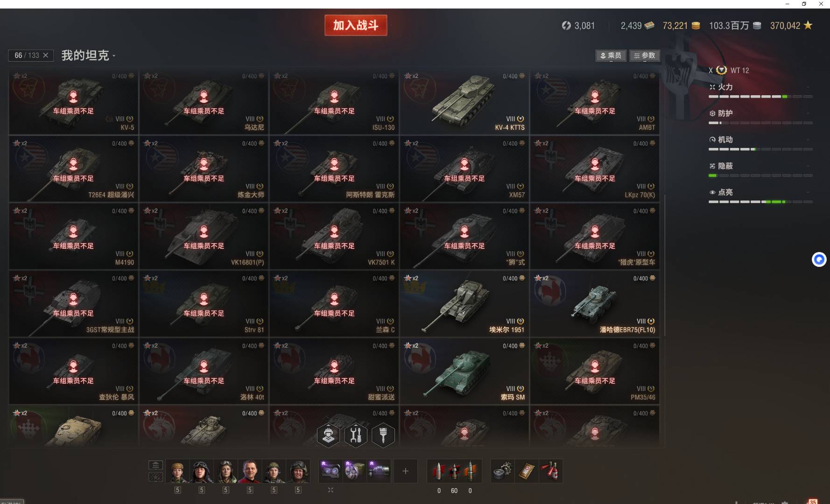830x504 pixels.
Task: Open the paintbrush customization hexagon icon
Action: (383, 435)
